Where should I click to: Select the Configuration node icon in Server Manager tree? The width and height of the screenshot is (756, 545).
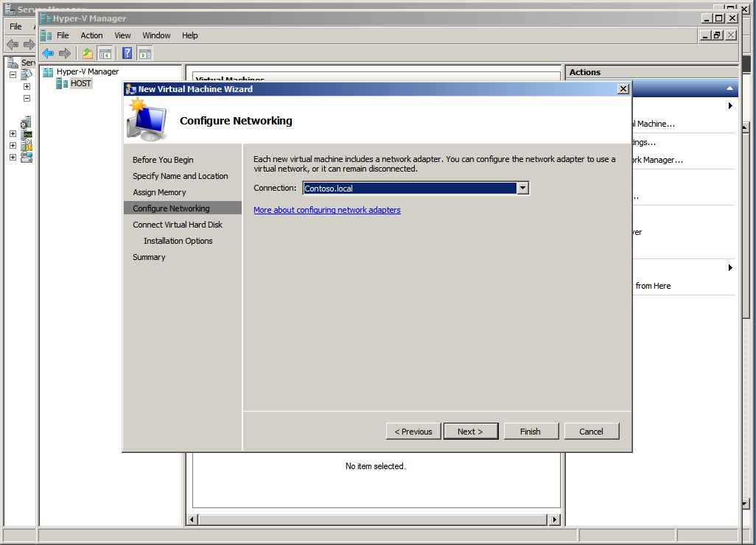(x=27, y=146)
